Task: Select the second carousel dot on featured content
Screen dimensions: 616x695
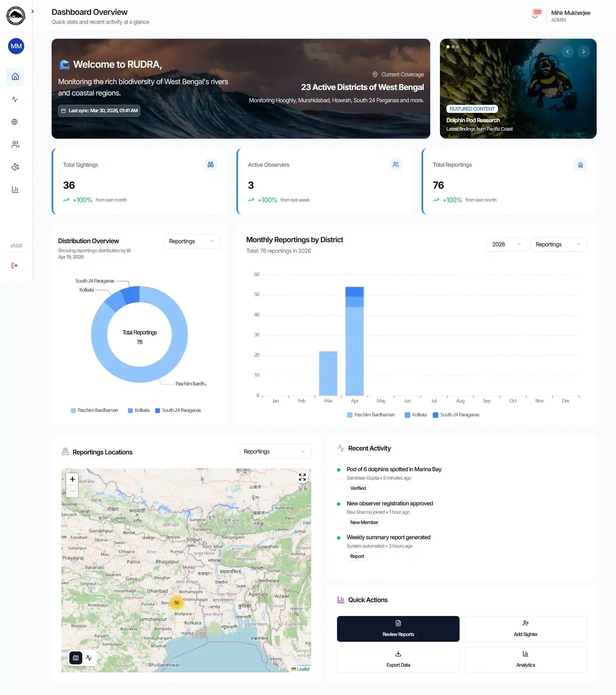Action: click(453, 47)
